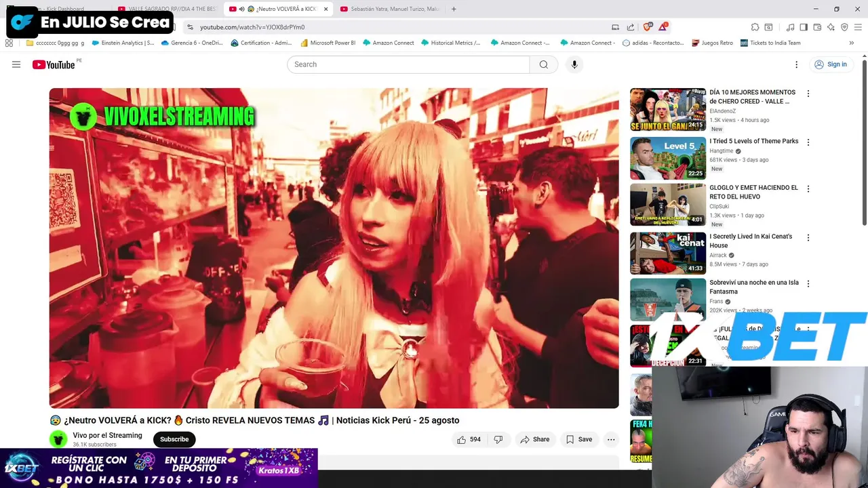Open the Extensions puzzle icon
The height and width of the screenshot is (488, 868).
pos(755,27)
